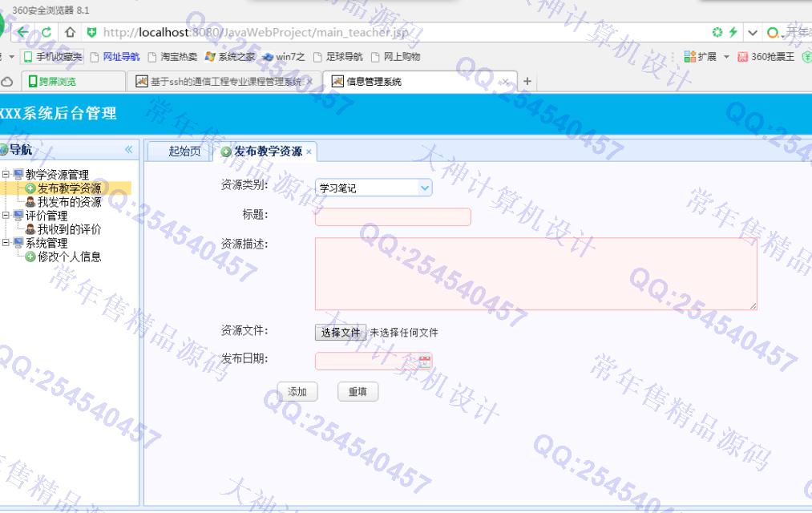Open the browser home page icon

[70, 33]
